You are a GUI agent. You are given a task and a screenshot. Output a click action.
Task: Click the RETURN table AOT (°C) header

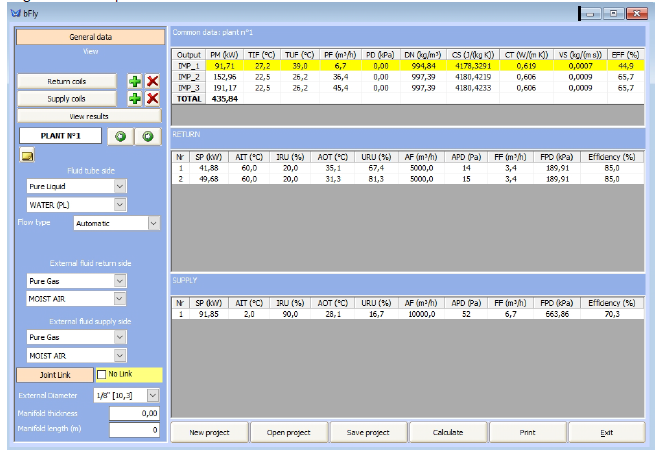coord(332,157)
